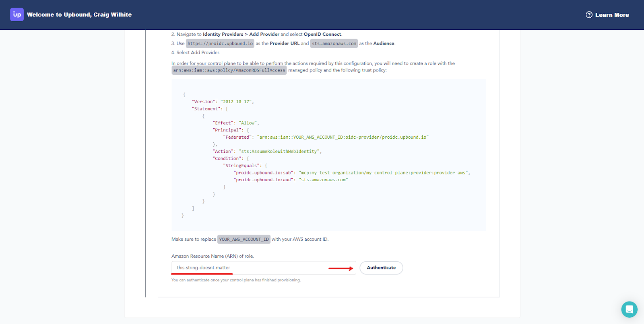Click the https://proidc.upbound.io code snippet
The height and width of the screenshot is (324, 644).
(x=220, y=43)
